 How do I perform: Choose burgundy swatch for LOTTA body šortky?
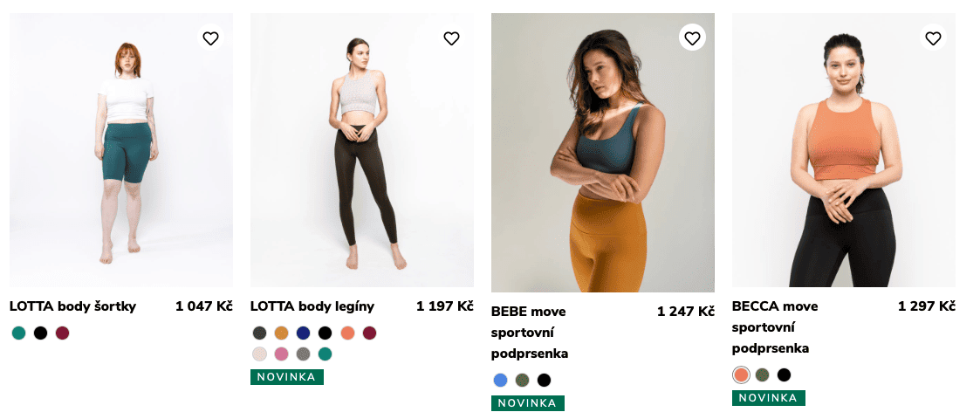(62, 333)
